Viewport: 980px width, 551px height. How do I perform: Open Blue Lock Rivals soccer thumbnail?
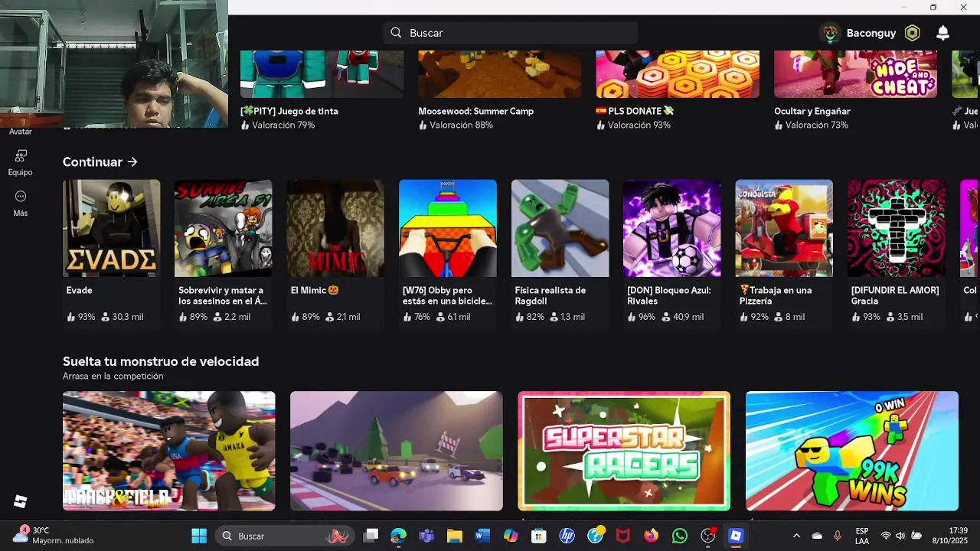(672, 228)
